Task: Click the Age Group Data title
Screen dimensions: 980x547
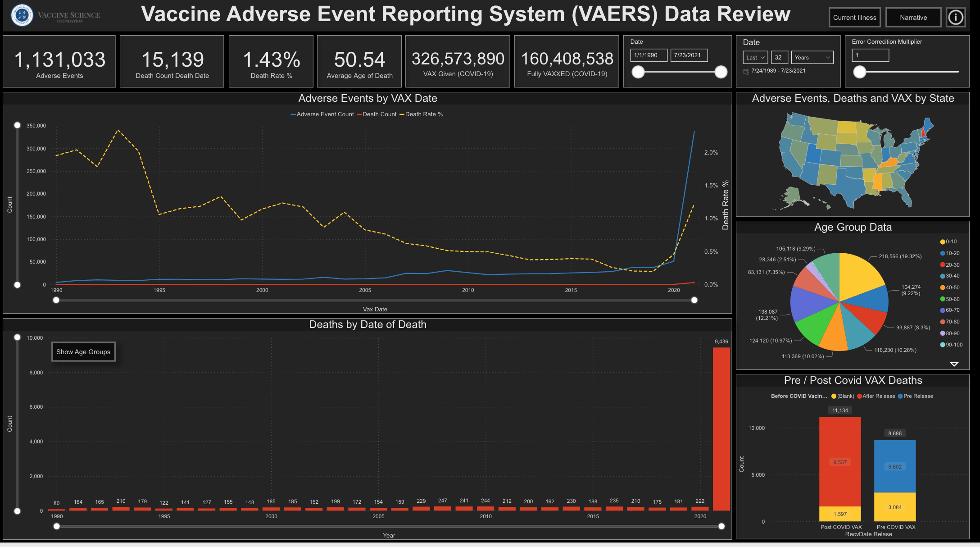Action: tap(853, 227)
